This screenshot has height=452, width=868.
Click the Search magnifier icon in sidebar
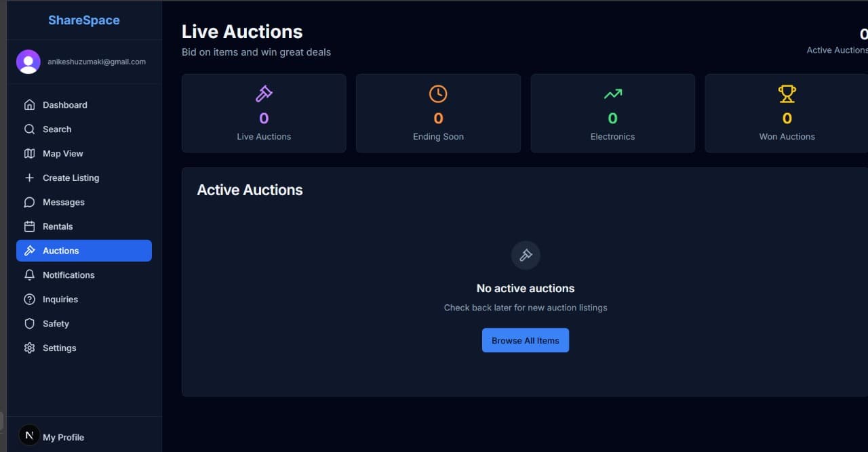(x=29, y=129)
